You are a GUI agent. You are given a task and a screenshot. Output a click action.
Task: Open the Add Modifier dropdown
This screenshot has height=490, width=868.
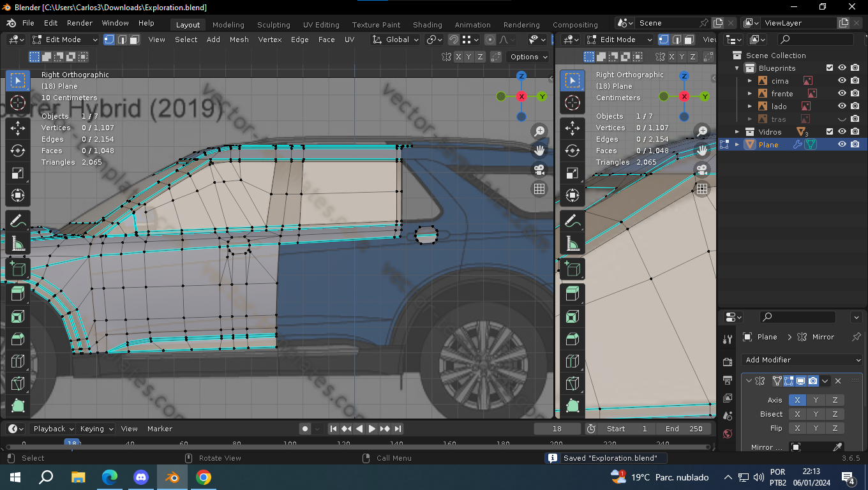pos(802,360)
